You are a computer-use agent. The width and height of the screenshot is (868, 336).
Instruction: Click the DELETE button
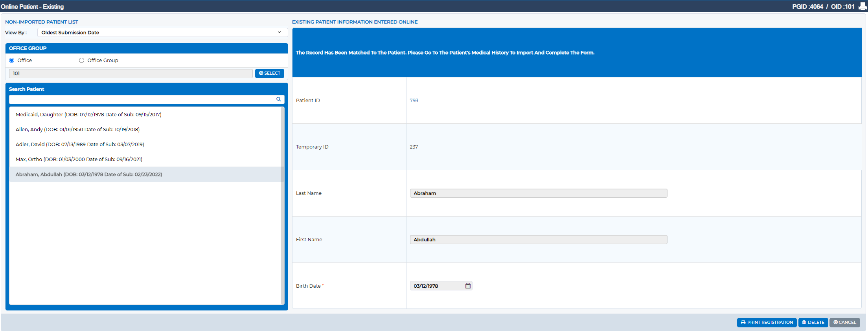813,322
